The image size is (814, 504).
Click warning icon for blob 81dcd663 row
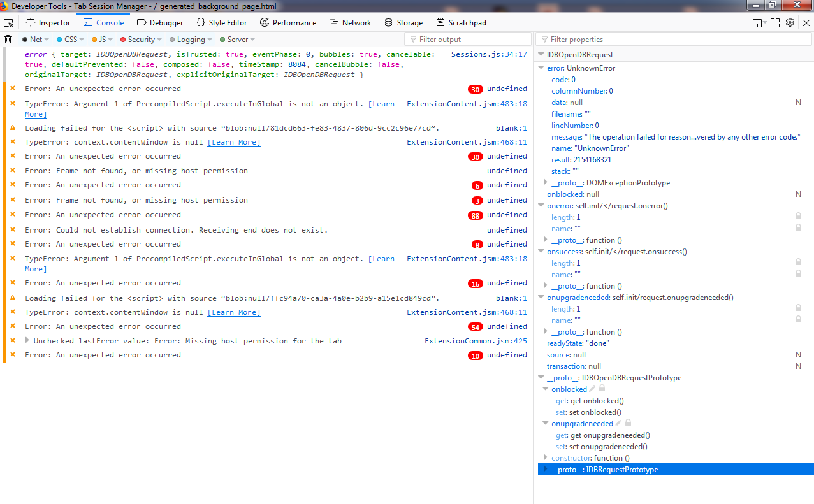pyautogui.click(x=13, y=128)
